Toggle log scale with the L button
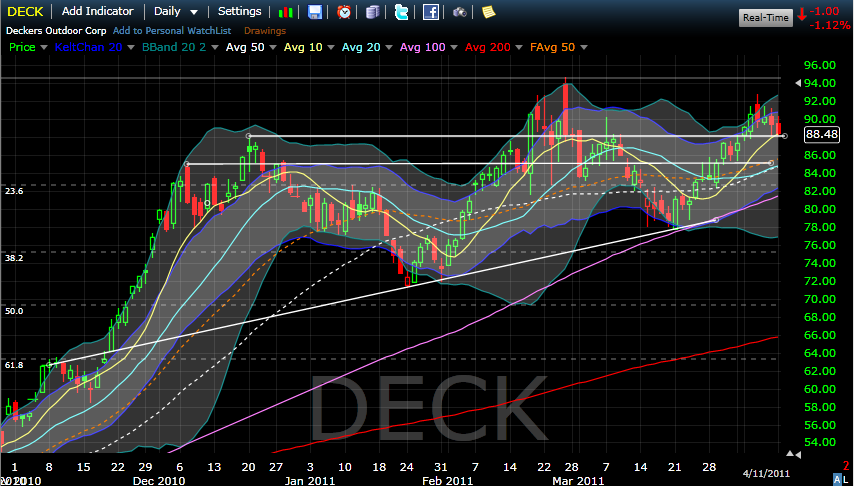Screen dimensions: 854x486 pyautogui.click(x=847, y=479)
